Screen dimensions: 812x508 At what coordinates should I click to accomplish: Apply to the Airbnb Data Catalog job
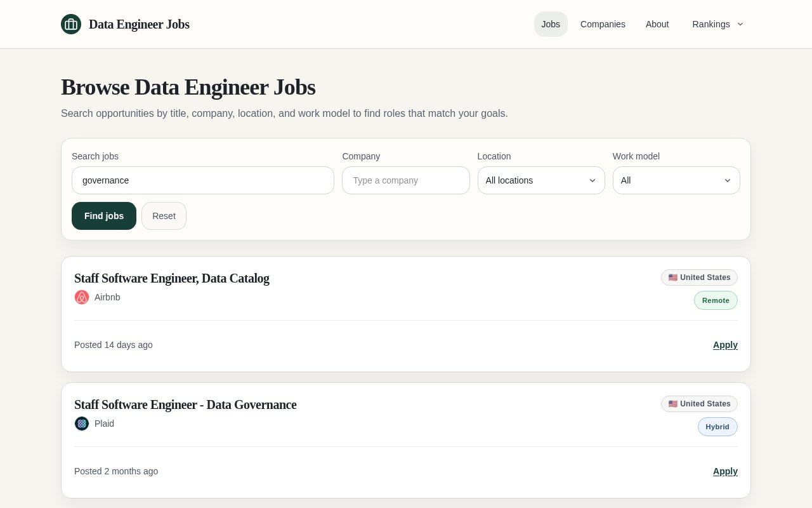[x=725, y=345]
